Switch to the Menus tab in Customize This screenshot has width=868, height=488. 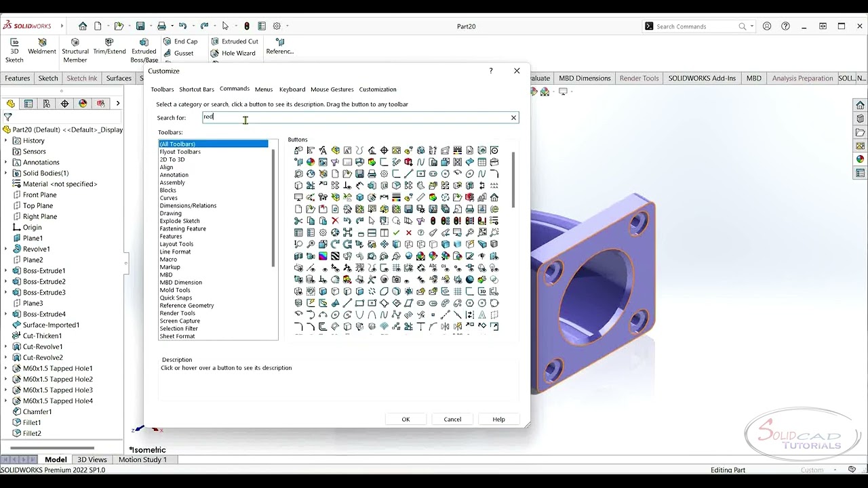264,89
